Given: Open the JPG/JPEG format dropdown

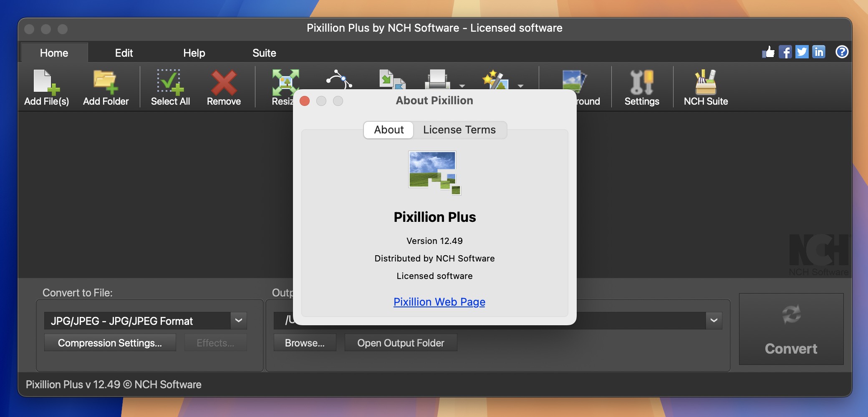Looking at the screenshot, I should 239,321.
